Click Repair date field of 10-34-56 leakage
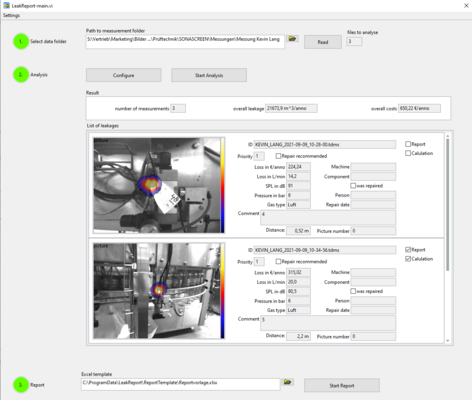Image resolution: width=472 pixels, height=400 pixels. click(373, 310)
